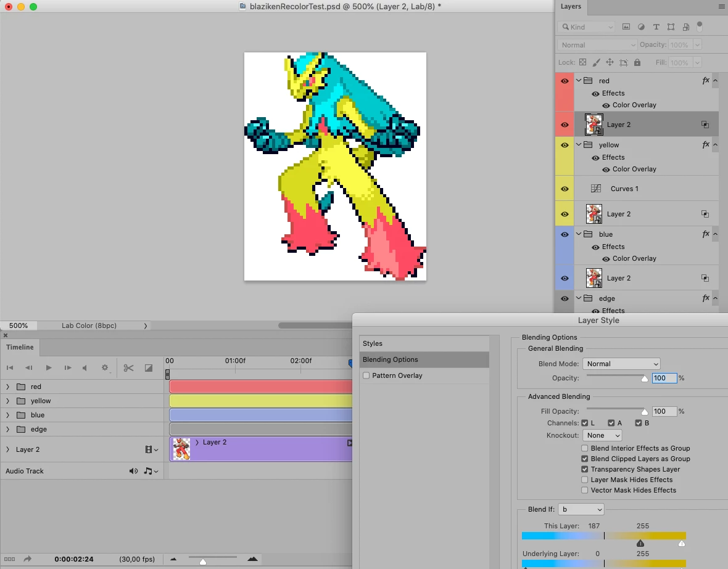728x569 pixels.
Task: Enable Blend Interior Effects as Group
Action: (584, 448)
